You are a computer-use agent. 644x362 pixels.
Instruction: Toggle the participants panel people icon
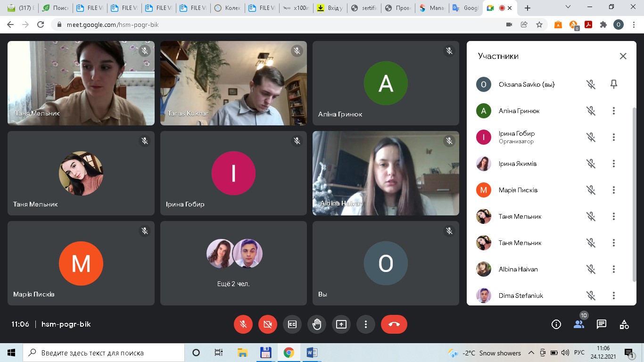pos(578,324)
